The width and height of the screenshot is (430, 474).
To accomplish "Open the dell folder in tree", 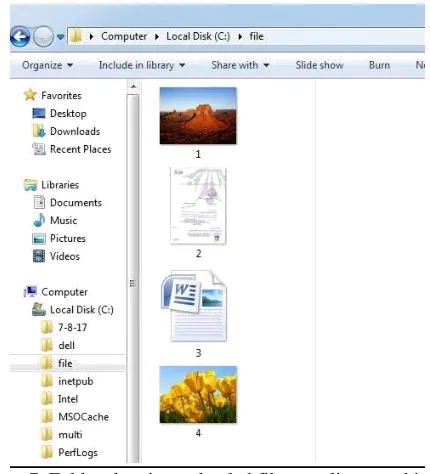I will 67,345.
